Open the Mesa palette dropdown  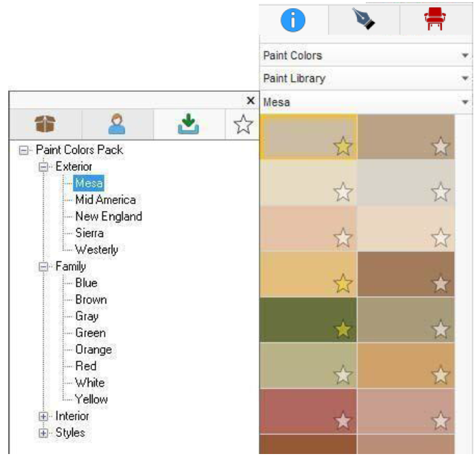(366, 102)
